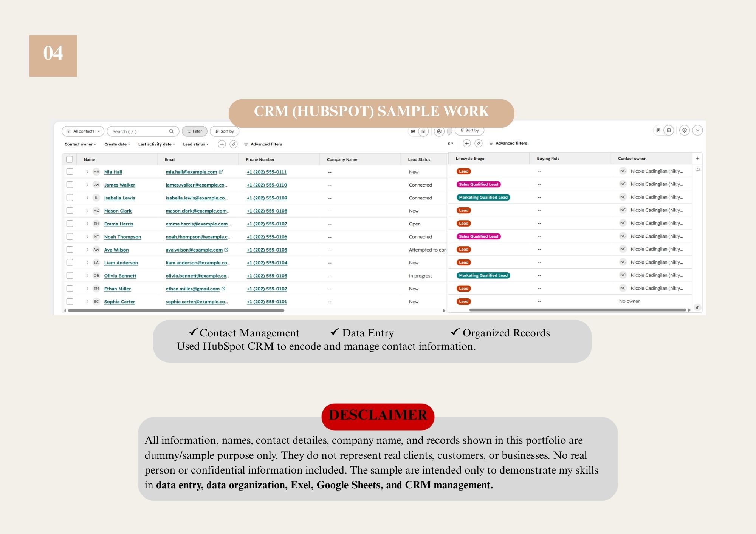The height and width of the screenshot is (534, 756).
Task: Open the All contacts view dropdown
Action: point(83,131)
